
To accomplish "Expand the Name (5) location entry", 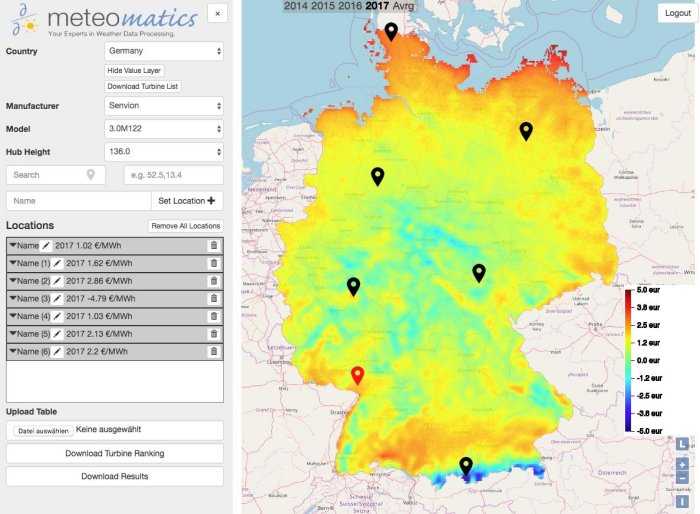I will click(x=13, y=334).
